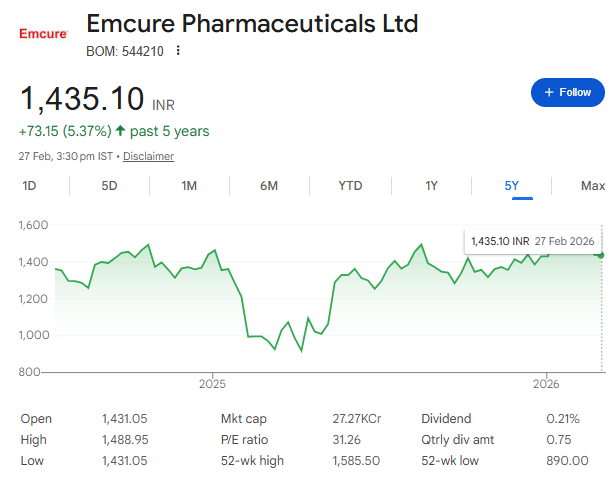Click the 2026 label on chart axis
Viewport: 615px width, 483px height.
[x=546, y=384]
